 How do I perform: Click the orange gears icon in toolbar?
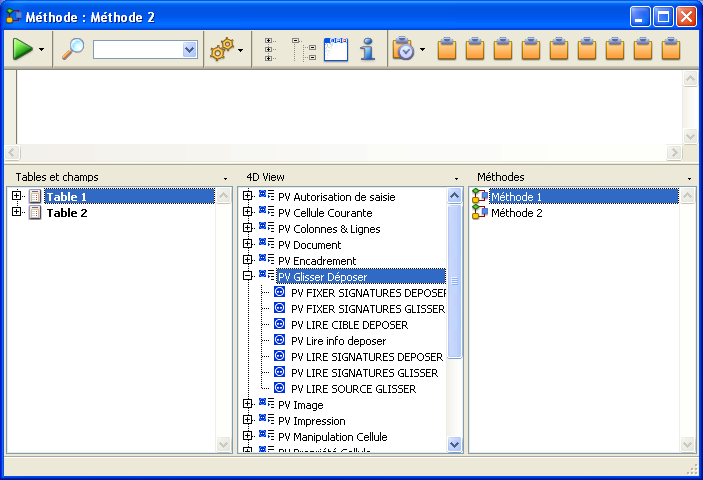coord(220,49)
